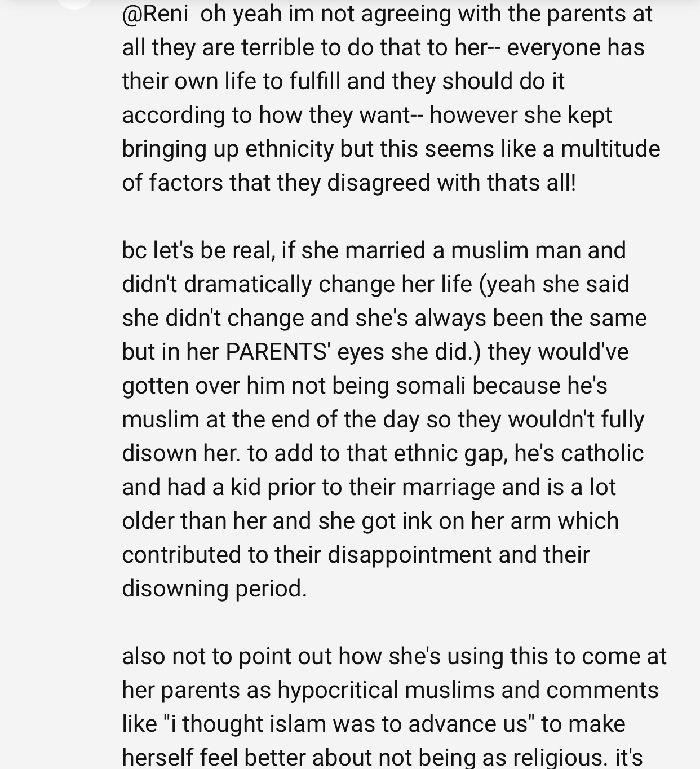Click the words "hypocritical muslims"
The image size is (700, 769).
point(386,690)
